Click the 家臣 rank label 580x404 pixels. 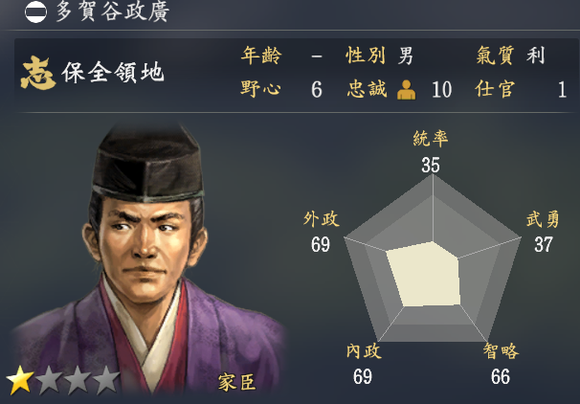[237, 383]
